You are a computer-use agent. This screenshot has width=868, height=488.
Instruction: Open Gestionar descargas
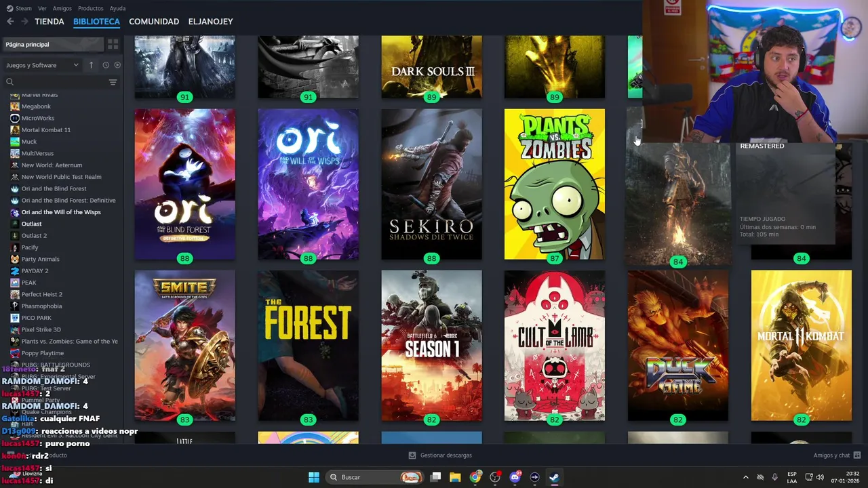440,455
